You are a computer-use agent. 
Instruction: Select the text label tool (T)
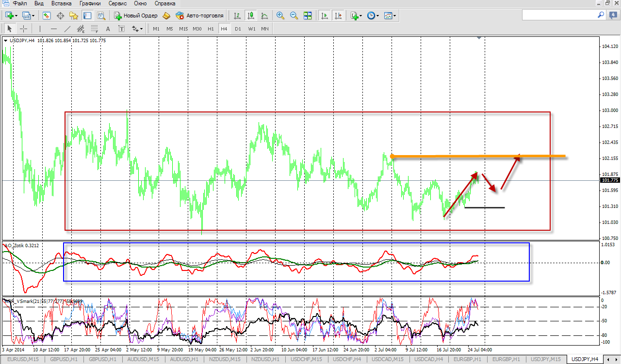pyautogui.click(x=121, y=29)
